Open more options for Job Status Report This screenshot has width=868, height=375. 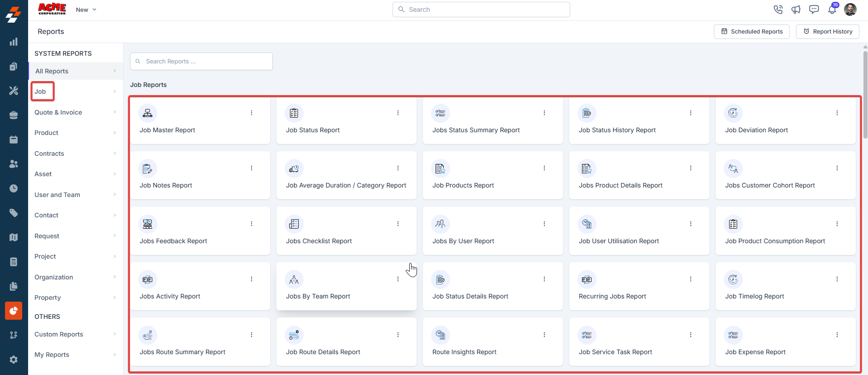click(x=398, y=113)
